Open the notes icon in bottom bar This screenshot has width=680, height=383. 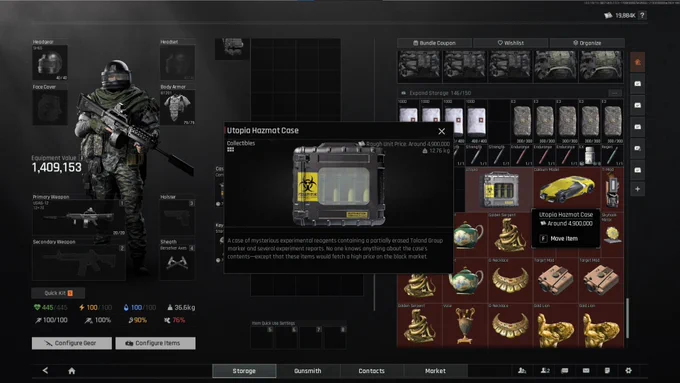coord(607,370)
